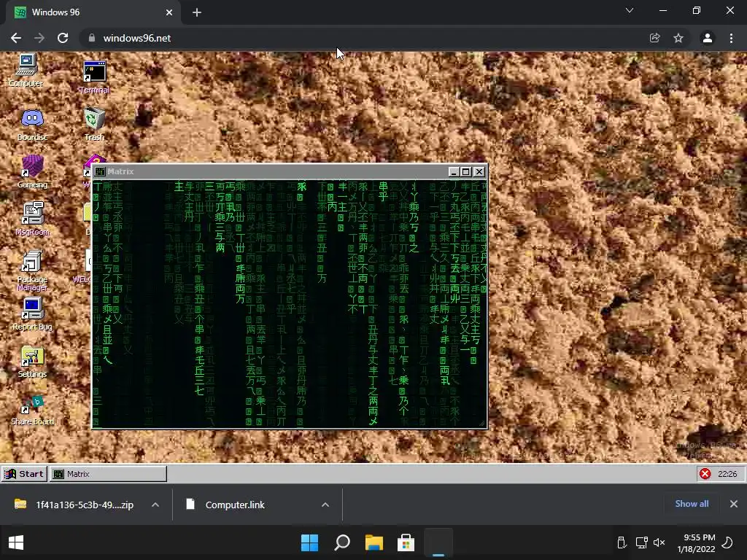Screen dimensions: 747x560
Task: Select the Windows 96 browser tab
Action: pyautogui.click(x=93, y=12)
